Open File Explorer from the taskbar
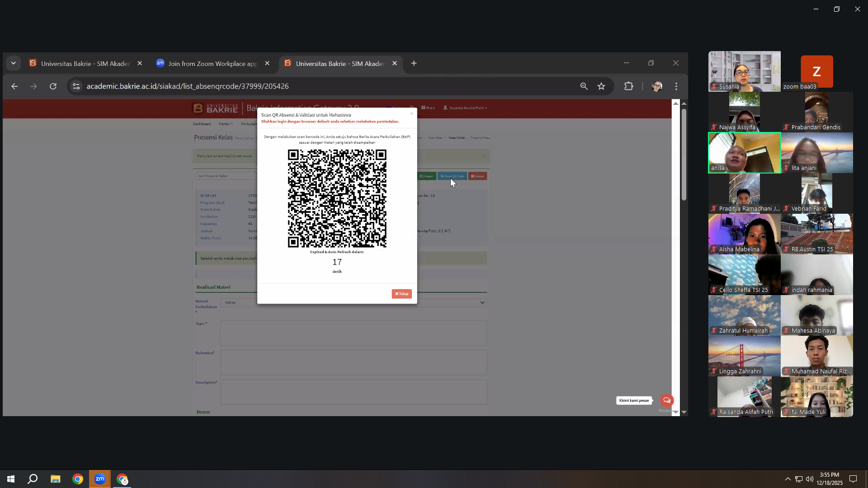 pyautogui.click(x=55, y=479)
